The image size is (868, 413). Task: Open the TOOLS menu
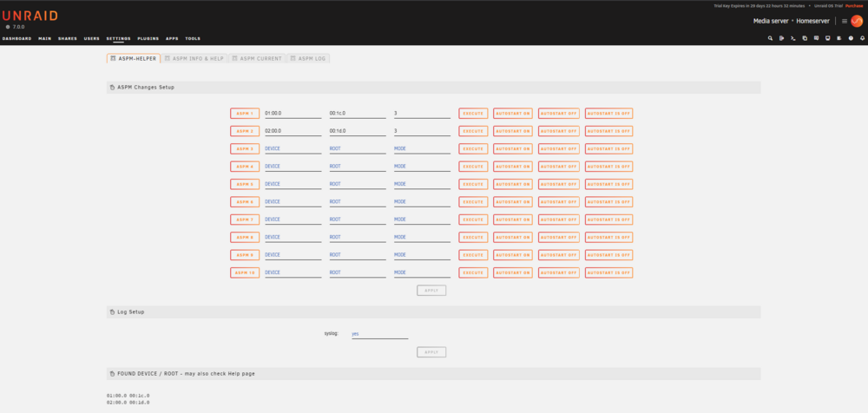tap(193, 39)
